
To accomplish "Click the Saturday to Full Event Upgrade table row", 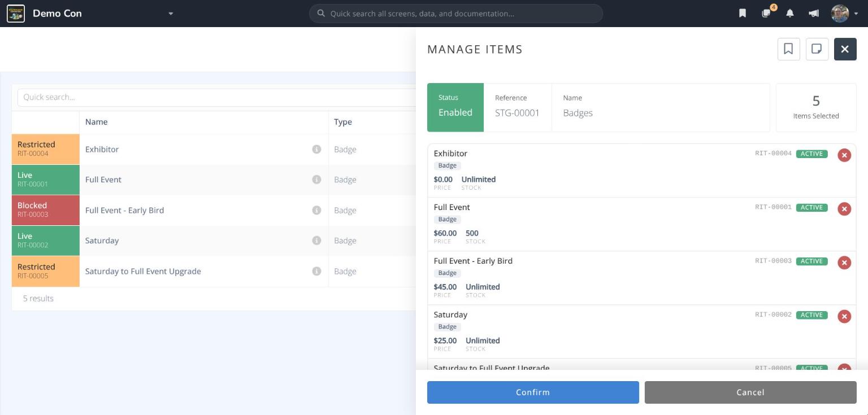I will 214,271.
